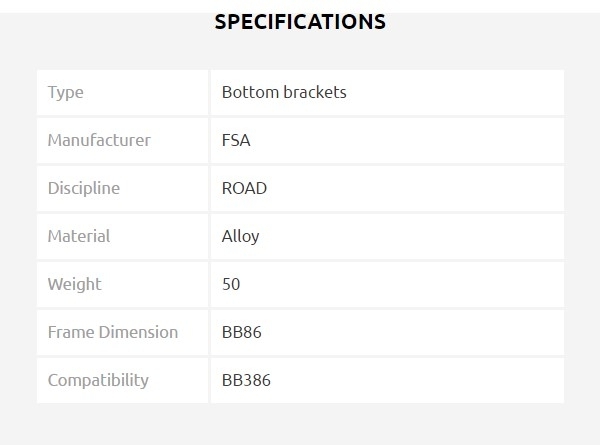Select the BB386 compatibility value

click(246, 380)
